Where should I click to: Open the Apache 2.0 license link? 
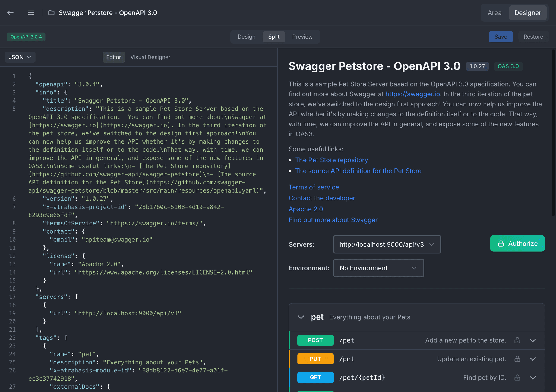[306, 209]
